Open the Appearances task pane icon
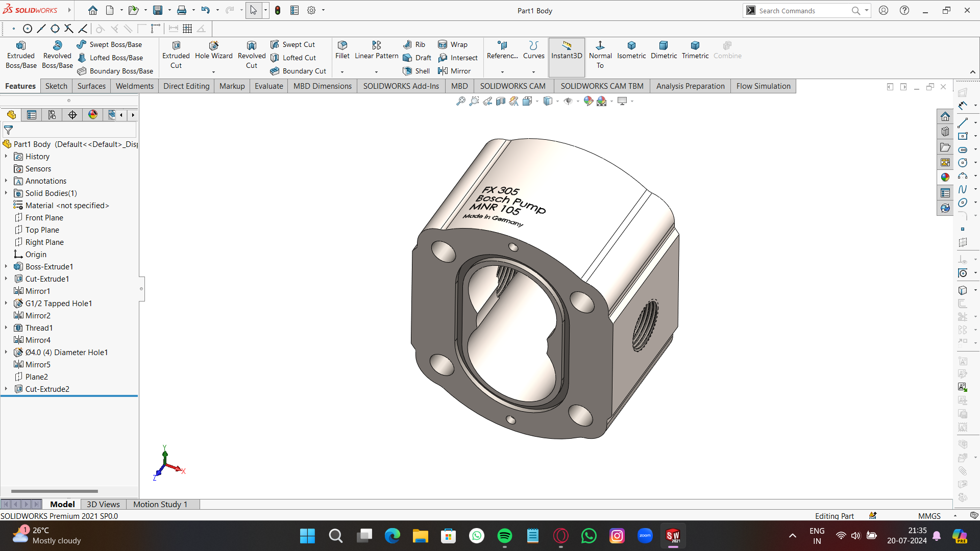 pyautogui.click(x=945, y=177)
